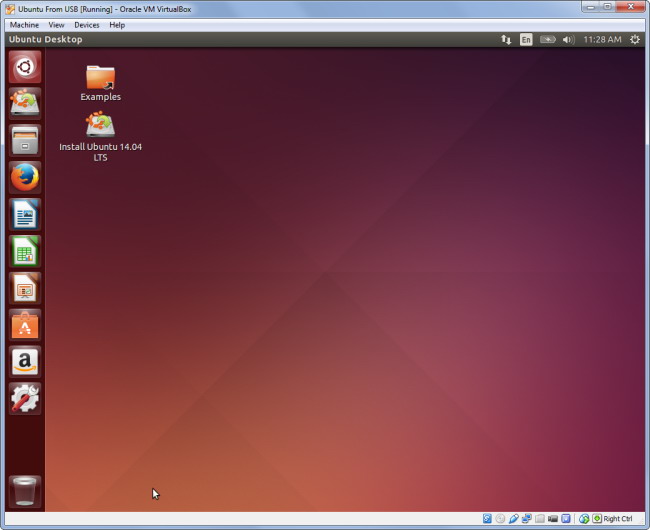Open LibreOffice Impress from launcher

[x=25, y=288]
